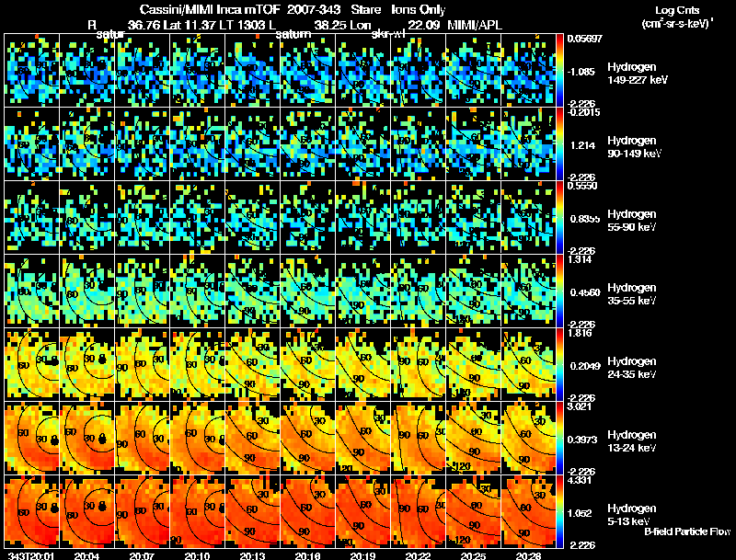Select the '20:07' time label
This screenshot has height=560, width=736.
(x=143, y=555)
